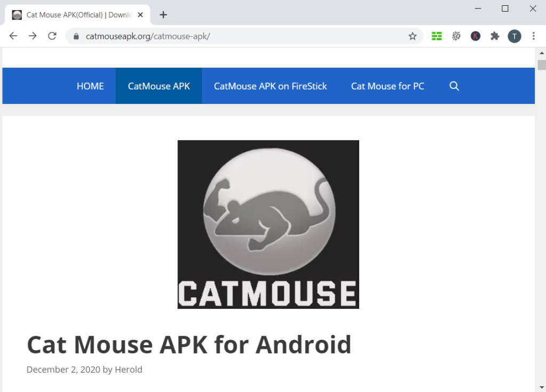
Task: Open the HOME menu item
Action: click(x=90, y=86)
